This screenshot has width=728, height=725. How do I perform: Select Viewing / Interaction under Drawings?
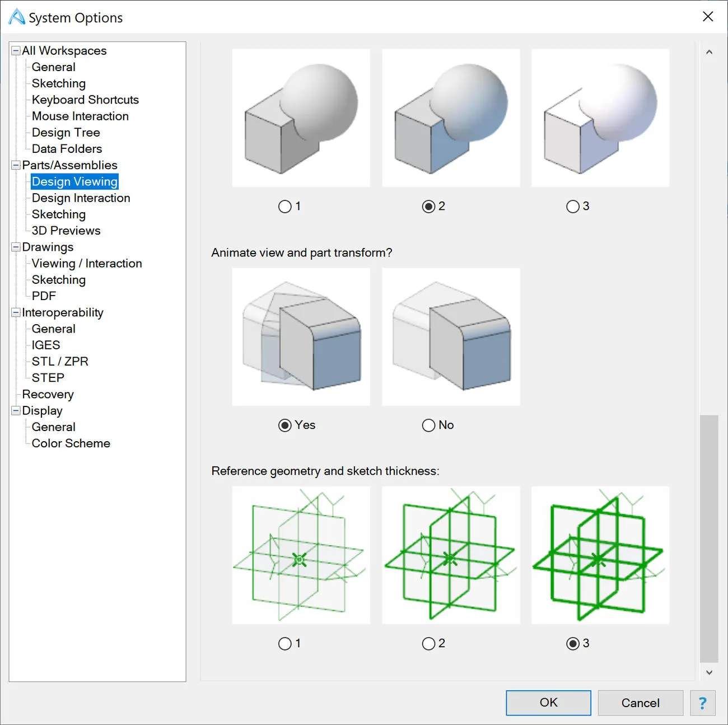point(87,264)
